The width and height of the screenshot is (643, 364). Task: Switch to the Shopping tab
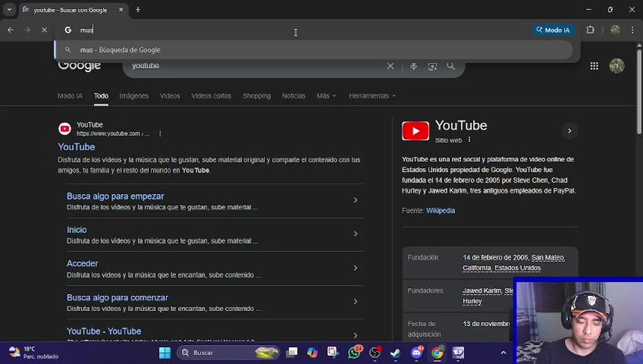(257, 96)
